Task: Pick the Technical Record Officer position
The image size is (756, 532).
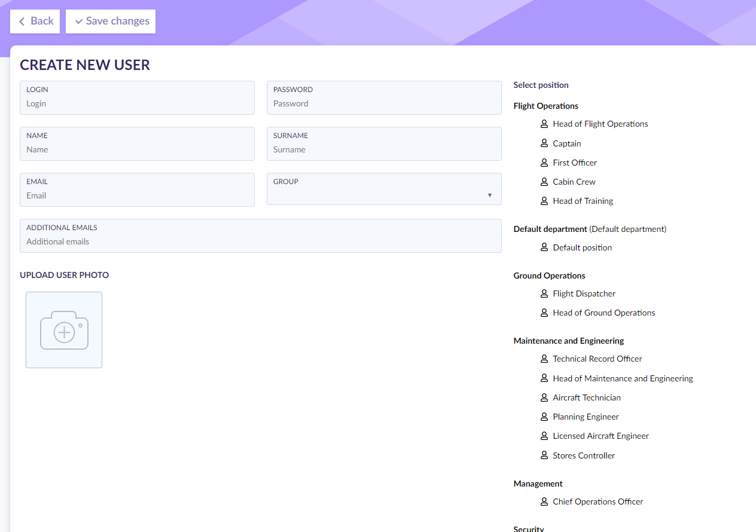Action: coord(597,359)
